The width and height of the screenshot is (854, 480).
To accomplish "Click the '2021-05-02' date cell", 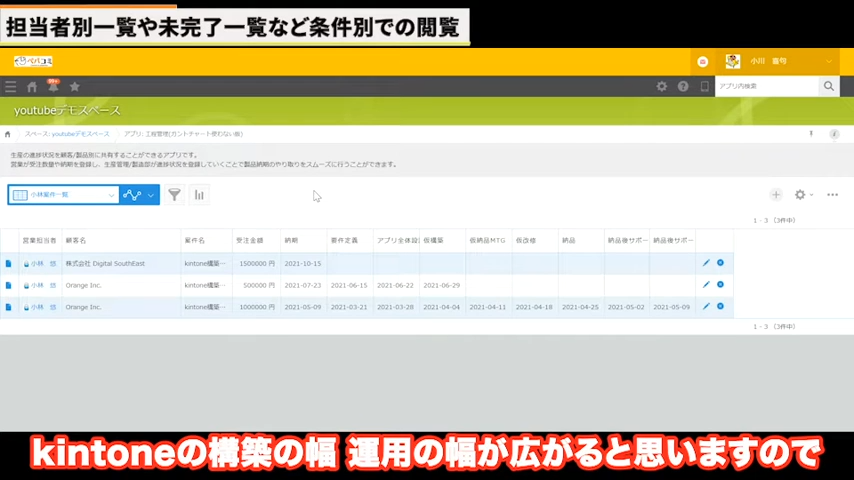I will pos(626,307).
